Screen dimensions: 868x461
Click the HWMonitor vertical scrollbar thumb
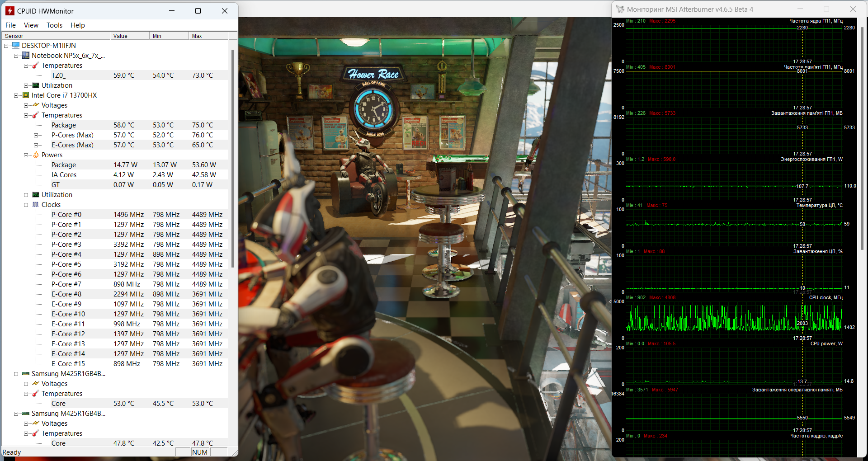(233, 158)
